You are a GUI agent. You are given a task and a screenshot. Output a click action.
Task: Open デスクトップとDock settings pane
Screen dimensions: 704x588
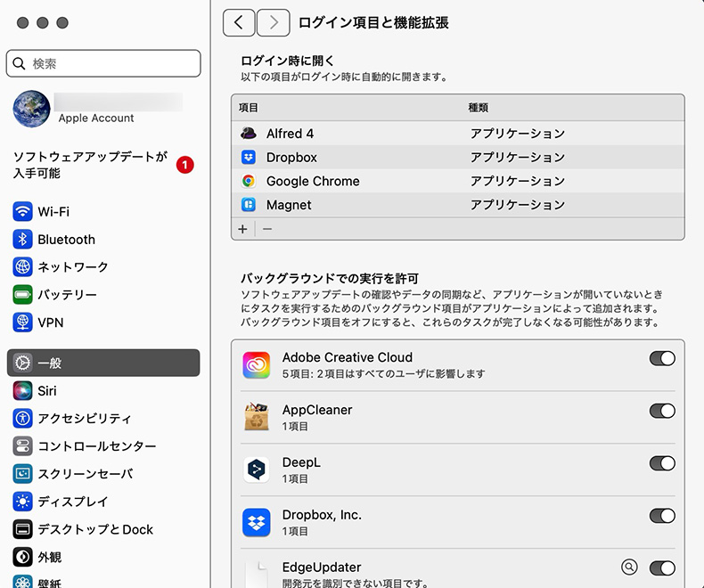95,529
